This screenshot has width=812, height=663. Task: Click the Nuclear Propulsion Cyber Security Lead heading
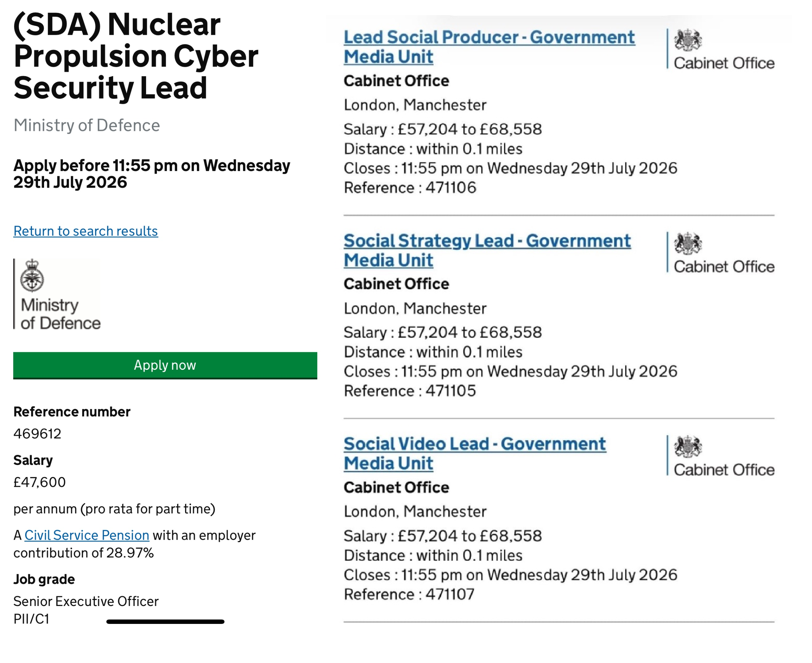click(136, 56)
